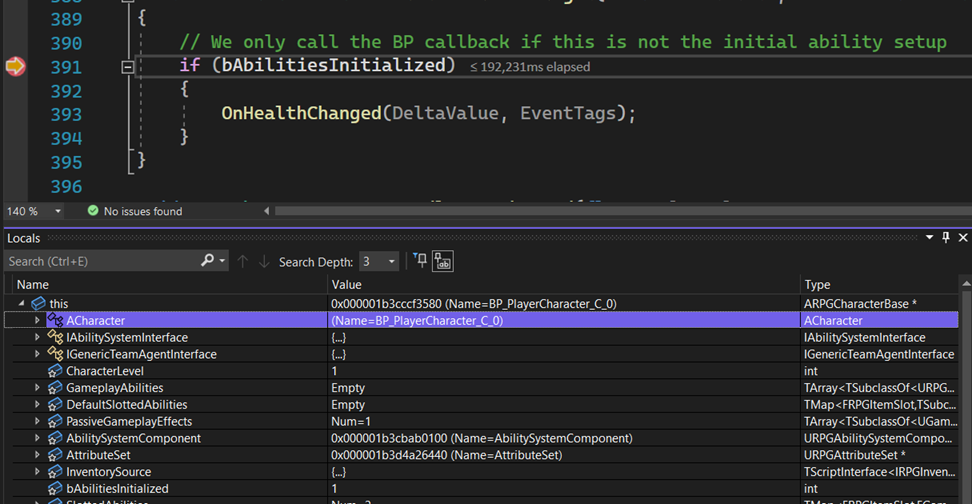
Task: Click the find previous up arrow
Action: pyautogui.click(x=242, y=262)
